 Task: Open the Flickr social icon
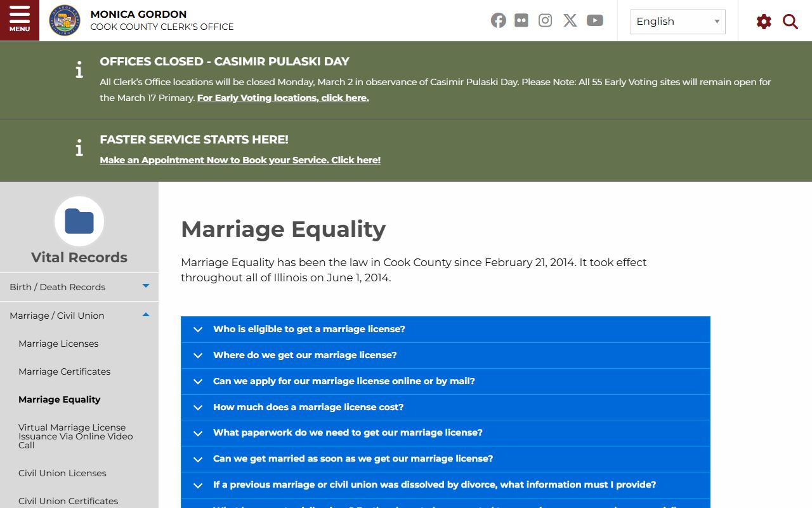pyautogui.click(x=521, y=20)
